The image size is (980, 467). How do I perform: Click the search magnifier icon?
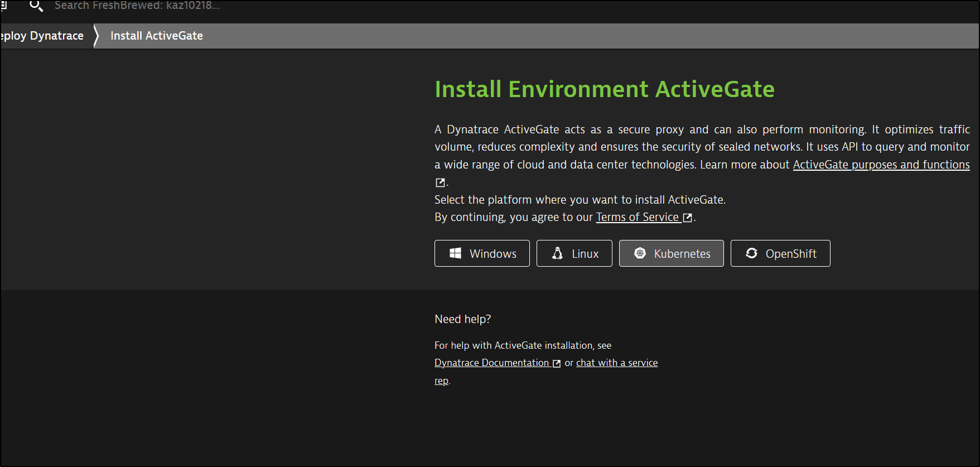tap(36, 6)
